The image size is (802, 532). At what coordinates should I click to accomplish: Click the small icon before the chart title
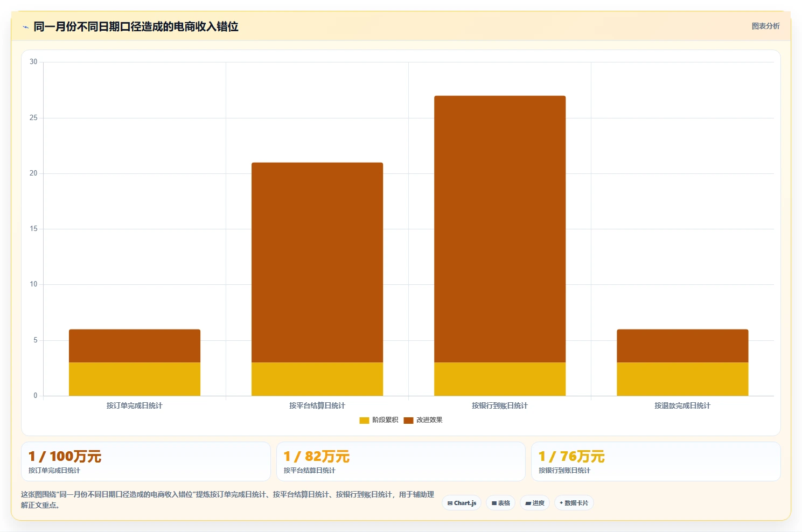click(x=25, y=27)
